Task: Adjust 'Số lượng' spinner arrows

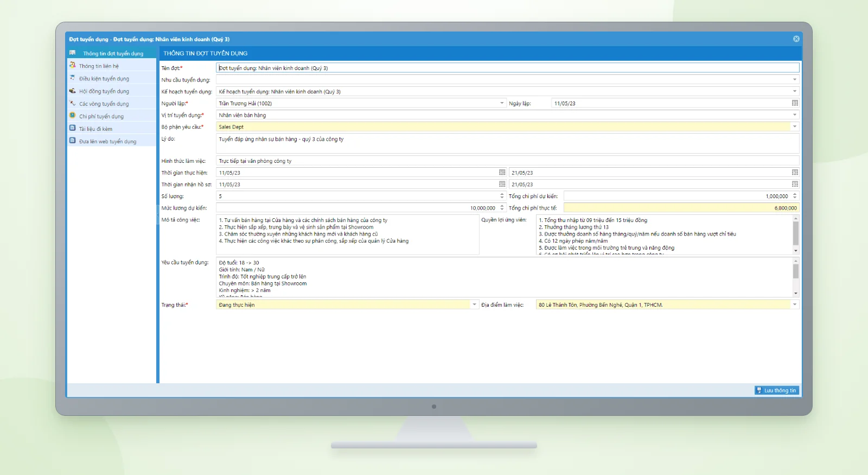Action: click(502, 196)
